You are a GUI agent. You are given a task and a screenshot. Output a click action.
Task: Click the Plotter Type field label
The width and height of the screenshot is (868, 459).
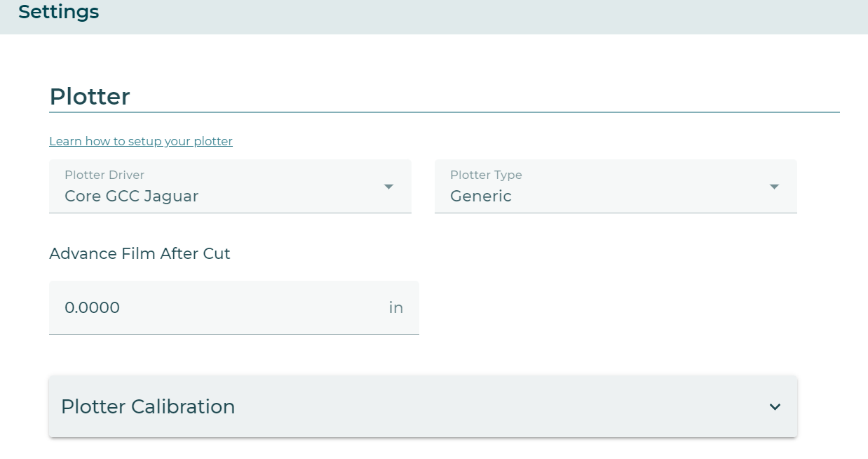[x=485, y=175]
